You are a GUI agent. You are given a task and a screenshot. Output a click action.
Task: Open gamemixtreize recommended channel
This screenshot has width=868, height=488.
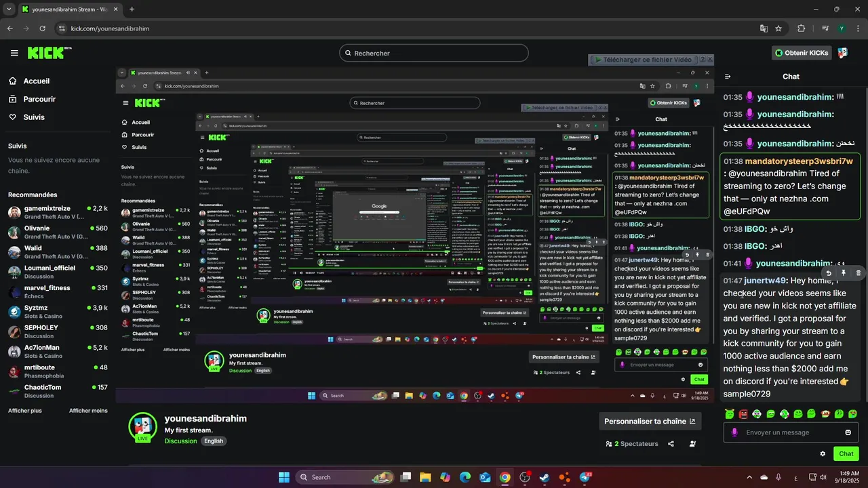[58, 212]
